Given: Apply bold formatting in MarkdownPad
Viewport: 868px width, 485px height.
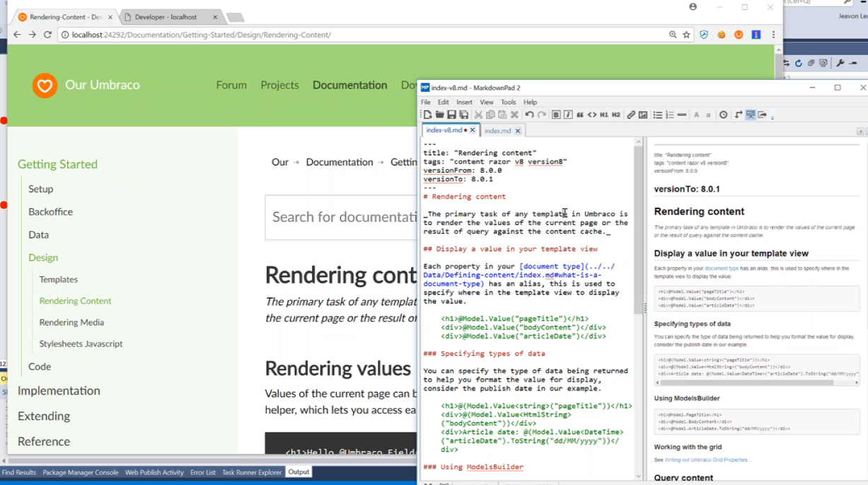Looking at the screenshot, I should 556,115.
